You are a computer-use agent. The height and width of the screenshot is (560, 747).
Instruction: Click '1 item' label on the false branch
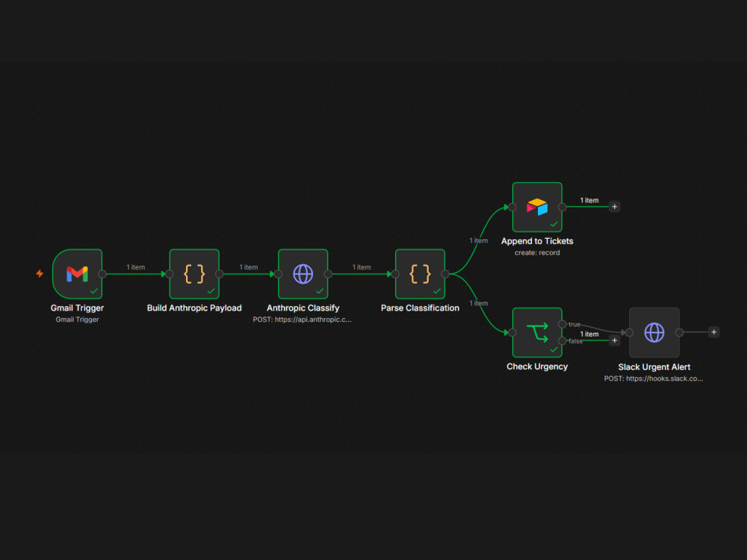coord(589,335)
